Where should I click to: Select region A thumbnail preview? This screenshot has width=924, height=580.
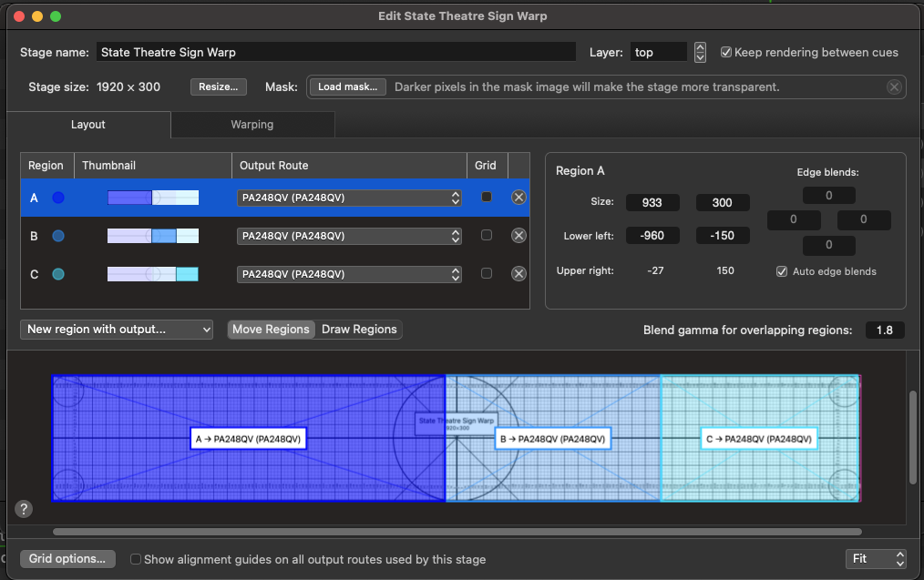152,198
